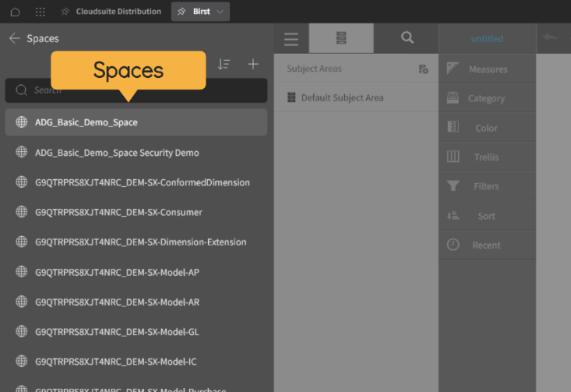Screen dimensions: 571x392
Task: Open the app launcher grid icon
Action: tap(40, 12)
